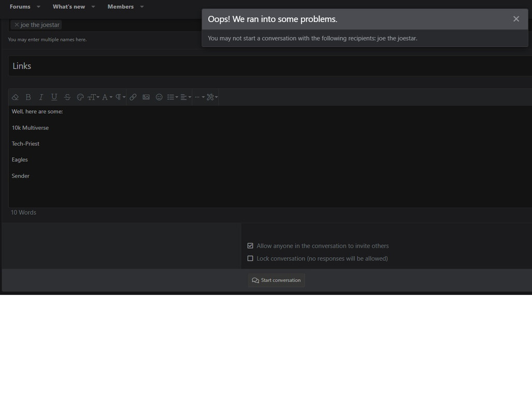Toggle Underline formatting in editor
The width and height of the screenshot is (532, 414).
[54, 97]
